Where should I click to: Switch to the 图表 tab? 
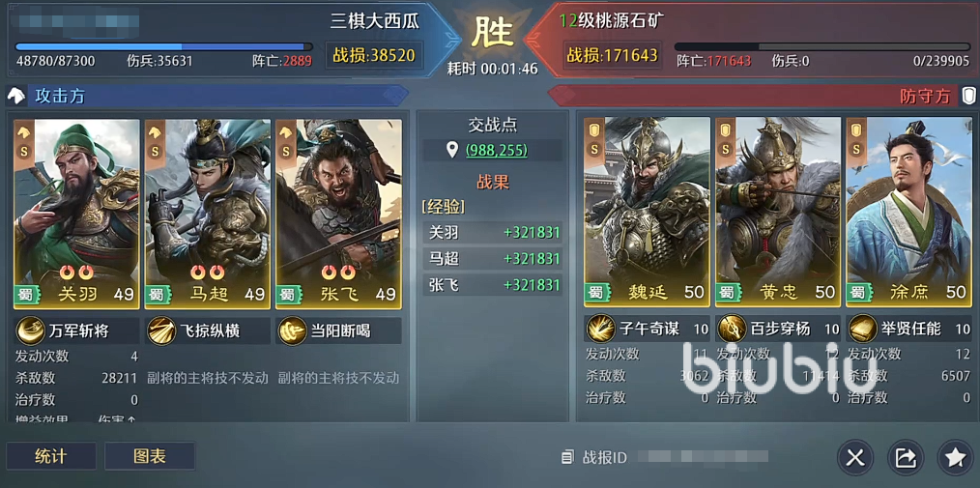(150, 456)
